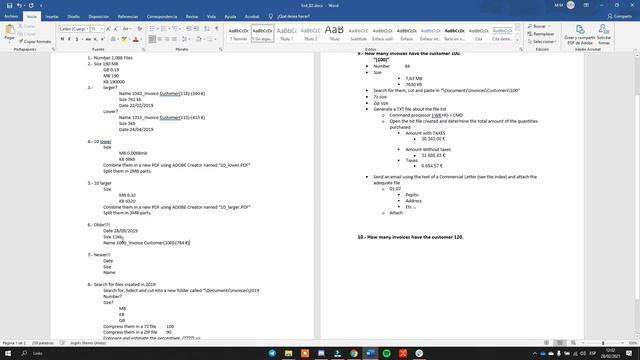
Task: Open the font name Calibri dropdown
Action: (x=87, y=29)
